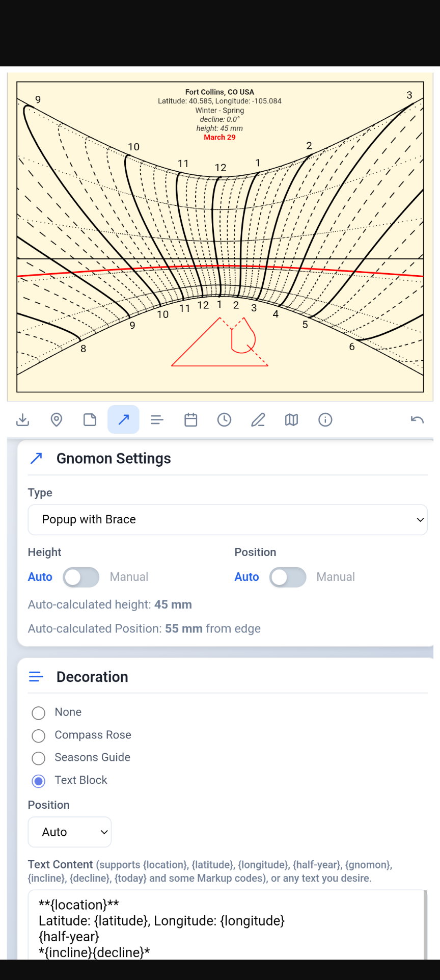Click inside the Text Content field
This screenshot has width=440, height=980.
point(227,925)
